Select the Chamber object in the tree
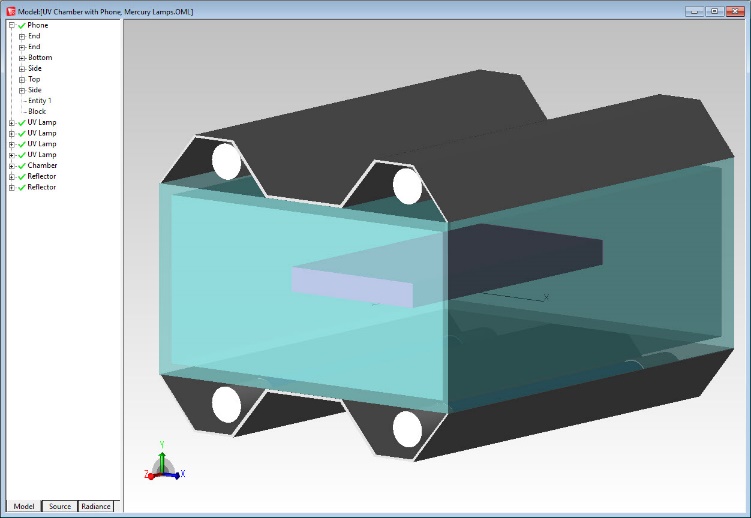 42,166
